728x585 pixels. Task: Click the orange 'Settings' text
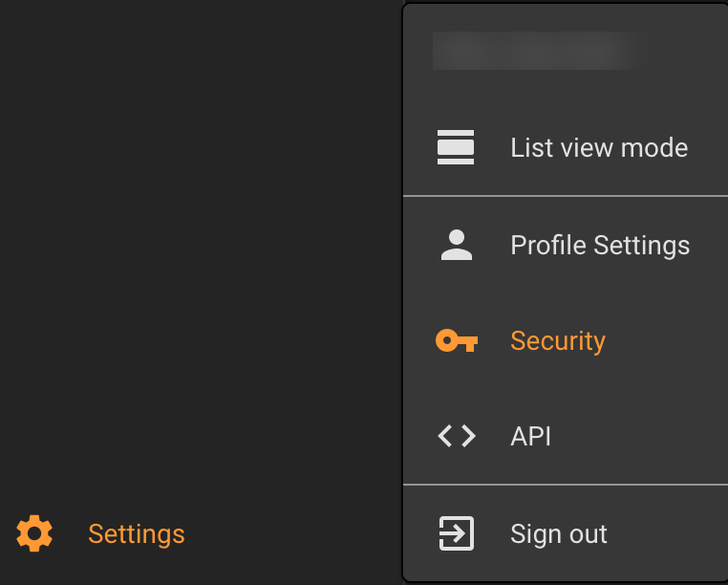tap(137, 534)
